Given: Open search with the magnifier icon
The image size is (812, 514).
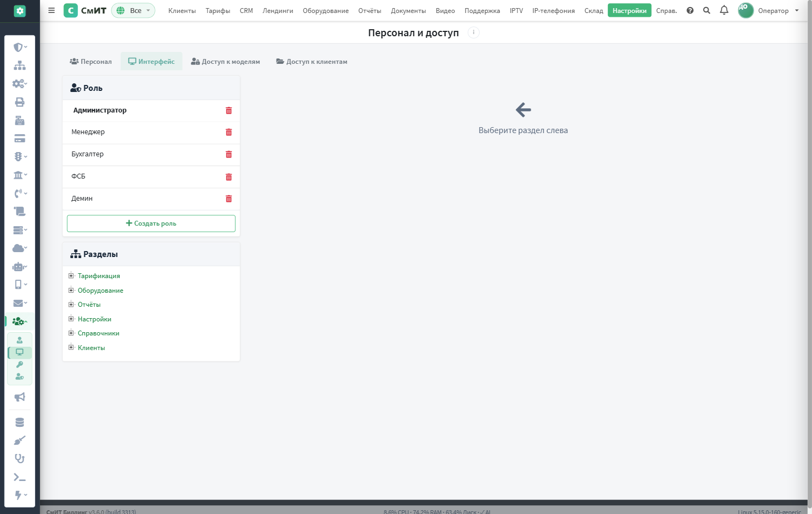Looking at the screenshot, I should [706, 10].
